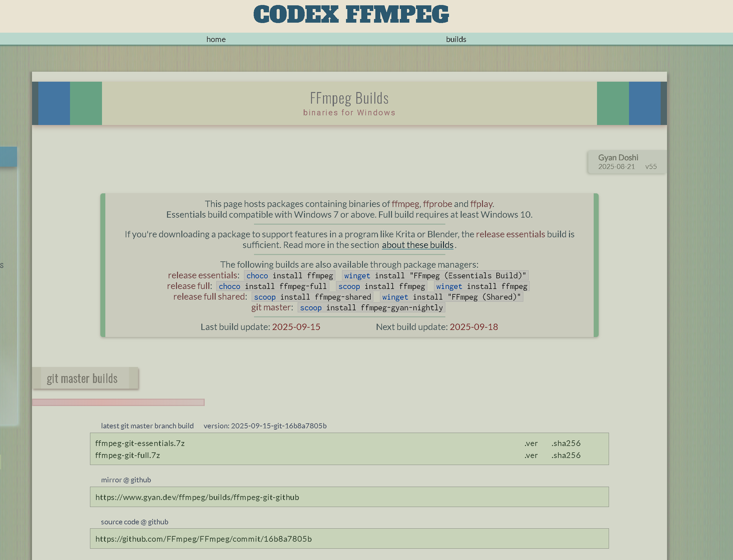Screen dimensions: 733x560
Task: Click the 'release essentials:' label
Action: (204, 275)
